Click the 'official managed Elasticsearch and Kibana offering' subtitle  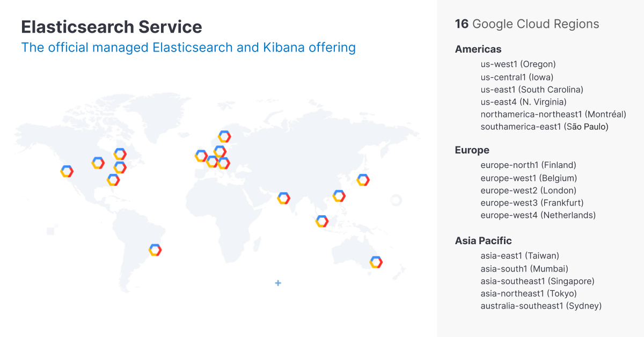click(x=201, y=47)
